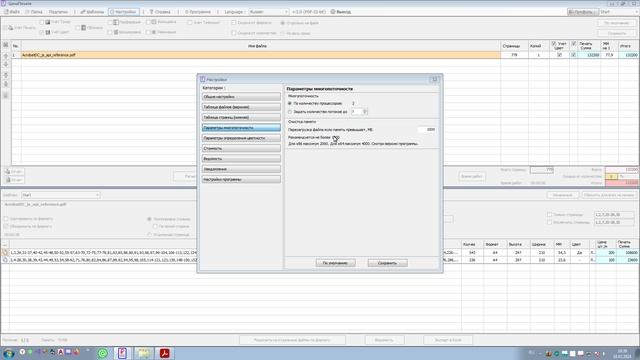Click the Видимость button in bottom bar
The height and width of the screenshot is (360, 640).
point(384,340)
